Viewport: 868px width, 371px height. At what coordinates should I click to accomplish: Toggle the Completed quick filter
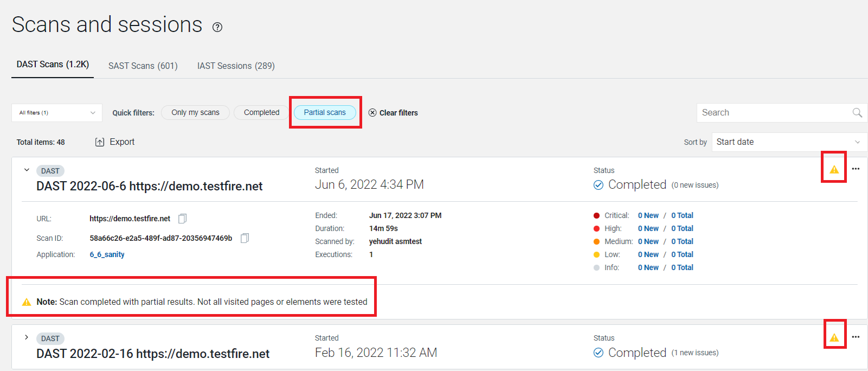(261, 112)
